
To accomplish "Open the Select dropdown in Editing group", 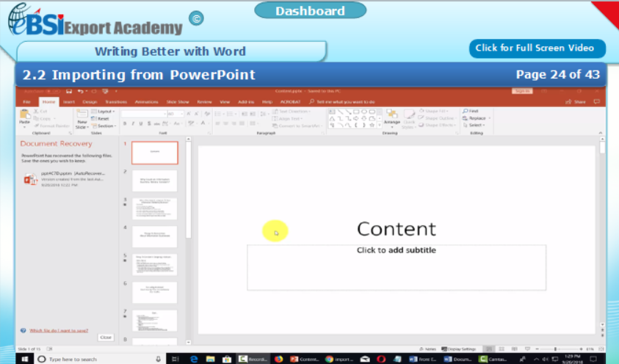I will pyautogui.click(x=474, y=125).
